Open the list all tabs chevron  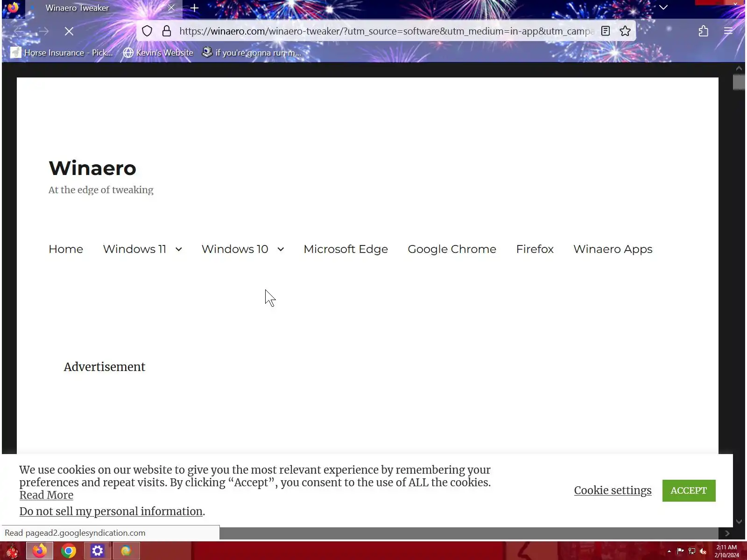click(663, 7)
